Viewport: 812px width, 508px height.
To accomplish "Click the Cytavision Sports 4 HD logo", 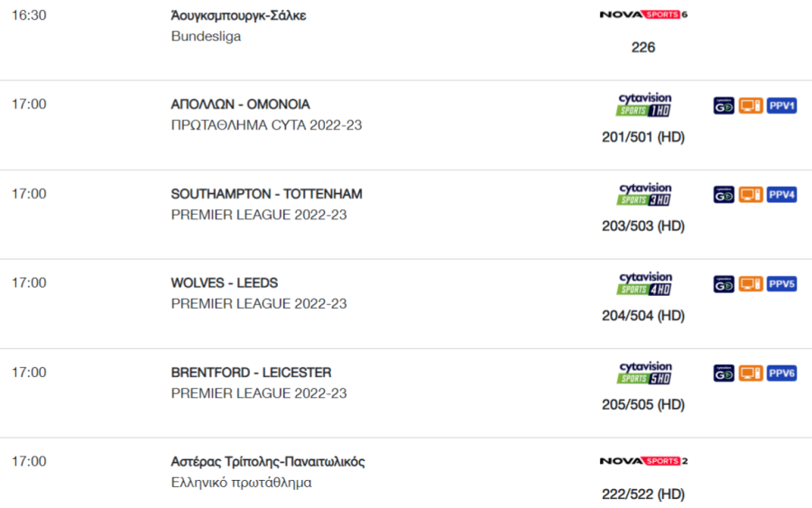I will pos(643,283).
